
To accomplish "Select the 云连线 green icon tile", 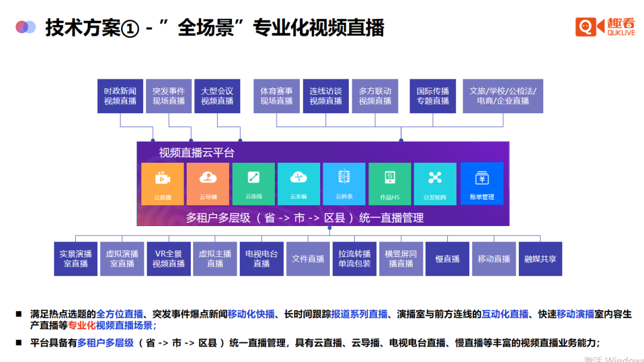I will coord(253,183).
